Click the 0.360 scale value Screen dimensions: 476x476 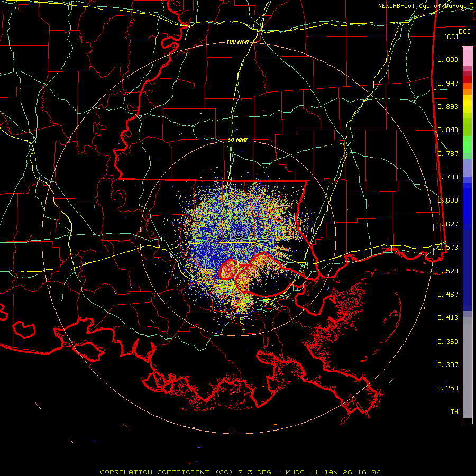coord(448,342)
